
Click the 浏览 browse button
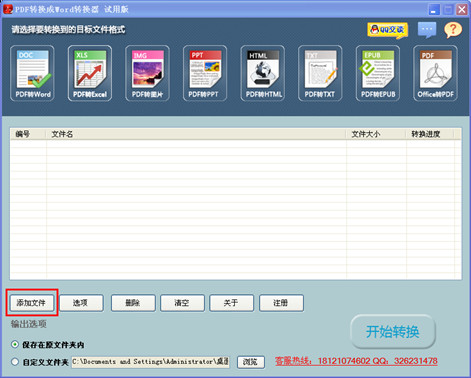point(251,362)
